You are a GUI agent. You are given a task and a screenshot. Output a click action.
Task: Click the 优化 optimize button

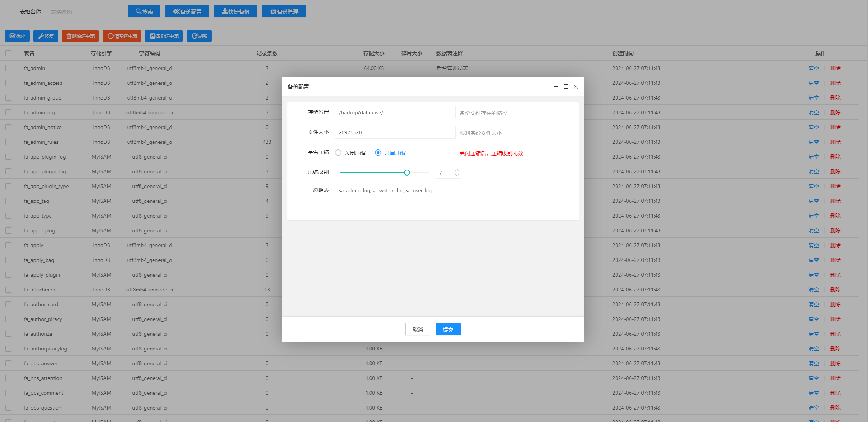point(17,36)
